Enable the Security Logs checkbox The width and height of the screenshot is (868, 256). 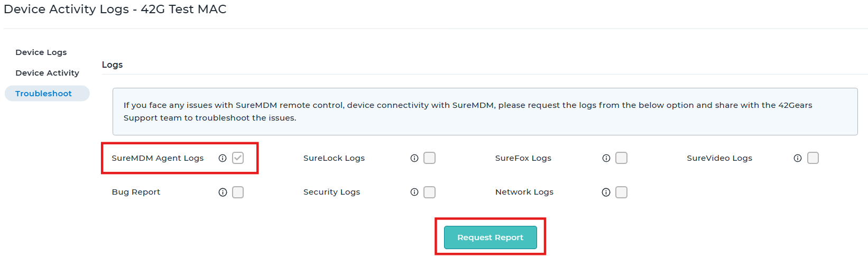pyautogui.click(x=430, y=192)
